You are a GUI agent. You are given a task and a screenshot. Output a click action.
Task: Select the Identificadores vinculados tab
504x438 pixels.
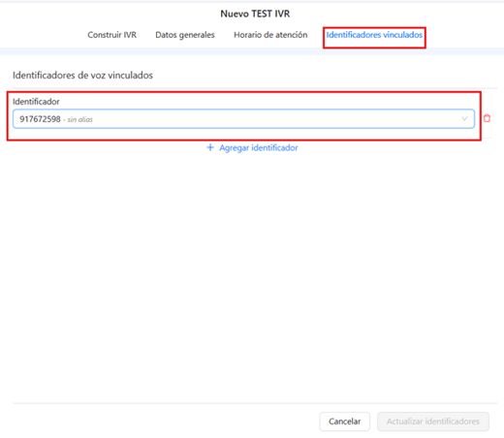pyautogui.click(x=374, y=35)
